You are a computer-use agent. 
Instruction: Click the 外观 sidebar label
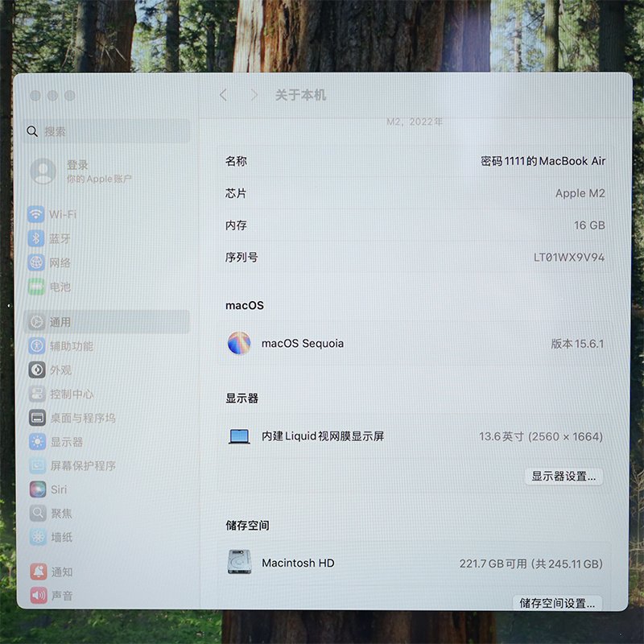[x=61, y=370]
